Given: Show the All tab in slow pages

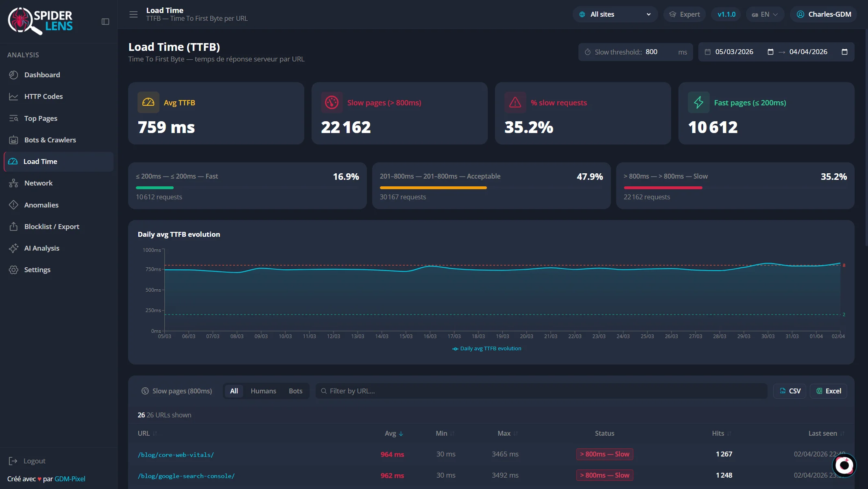Looking at the screenshot, I should click(x=234, y=391).
